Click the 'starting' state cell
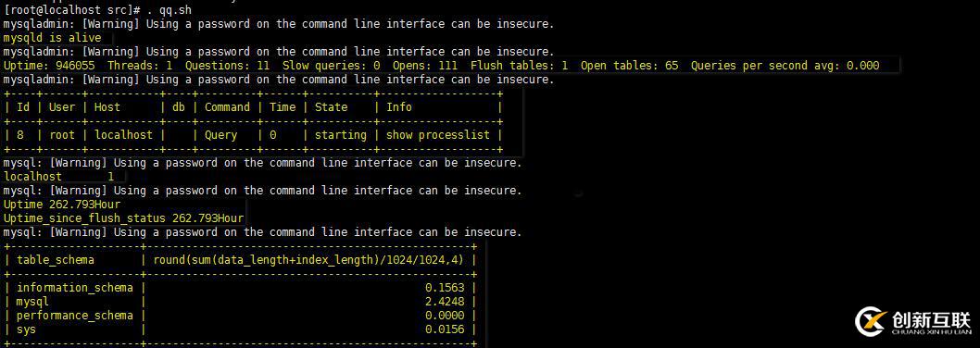The height and width of the screenshot is (348, 980). pyautogui.click(x=341, y=135)
